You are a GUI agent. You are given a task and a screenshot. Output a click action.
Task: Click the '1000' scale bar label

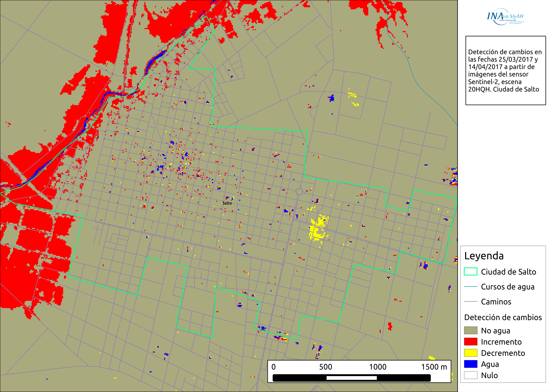pyautogui.click(x=378, y=367)
